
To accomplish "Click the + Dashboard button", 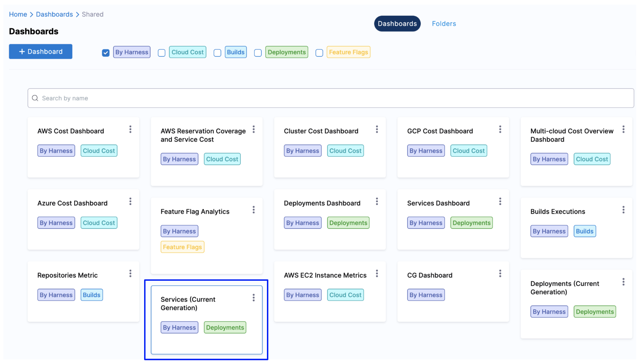I will point(41,52).
